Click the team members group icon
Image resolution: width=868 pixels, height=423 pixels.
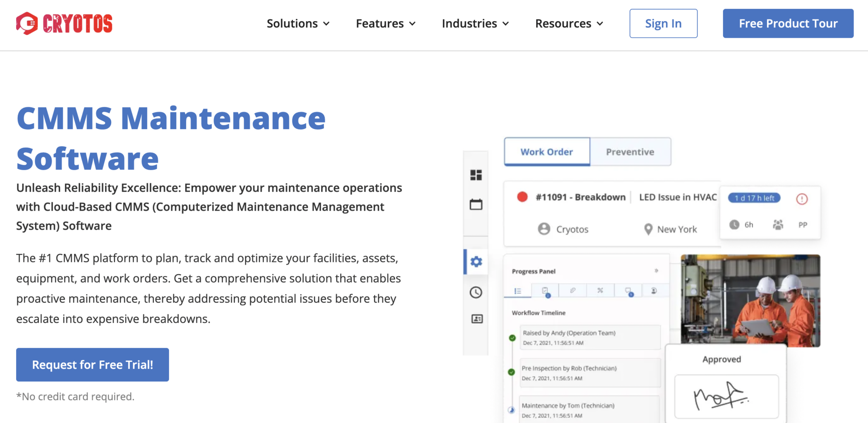pyautogui.click(x=778, y=225)
